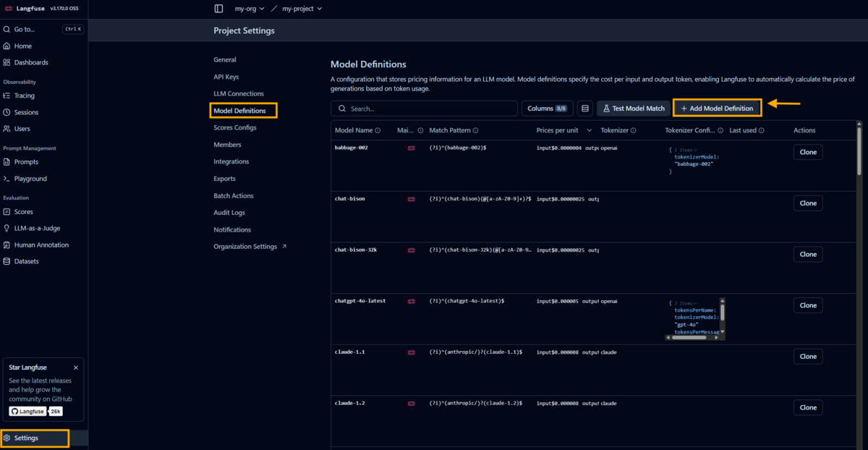Click the Tracing icon in the sidebar
This screenshot has height=450, width=868.
pyautogui.click(x=7, y=95)
